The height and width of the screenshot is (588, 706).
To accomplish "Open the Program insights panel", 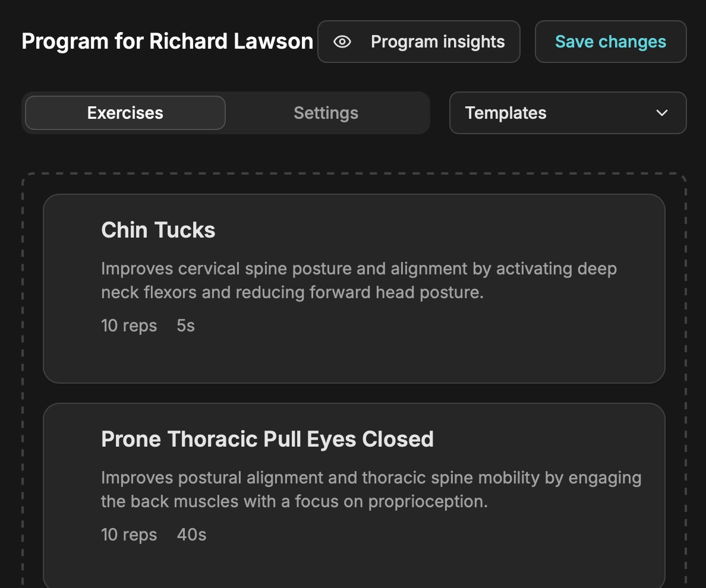I will coord(419,42).
